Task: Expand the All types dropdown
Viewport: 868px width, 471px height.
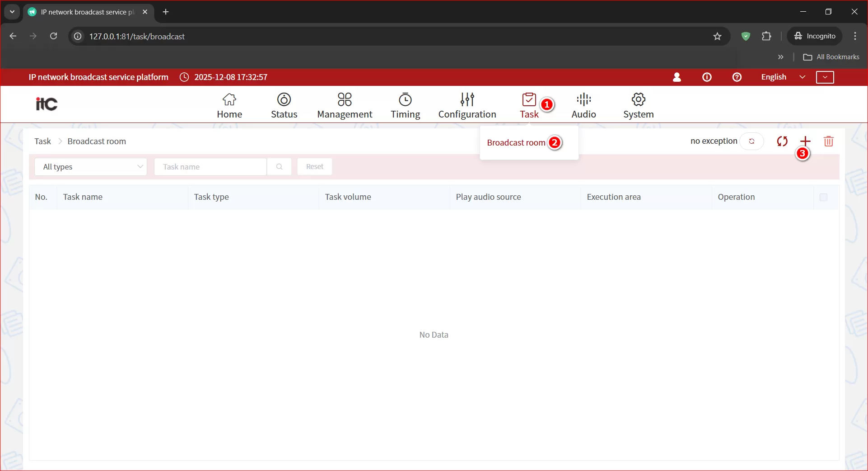Action: pos(91,167)
